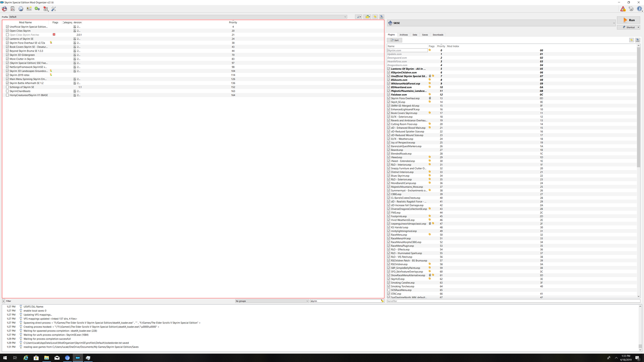Click the Chromium taskbar icon
Viewport: 644px width, 362px height.
pos(67,358)
